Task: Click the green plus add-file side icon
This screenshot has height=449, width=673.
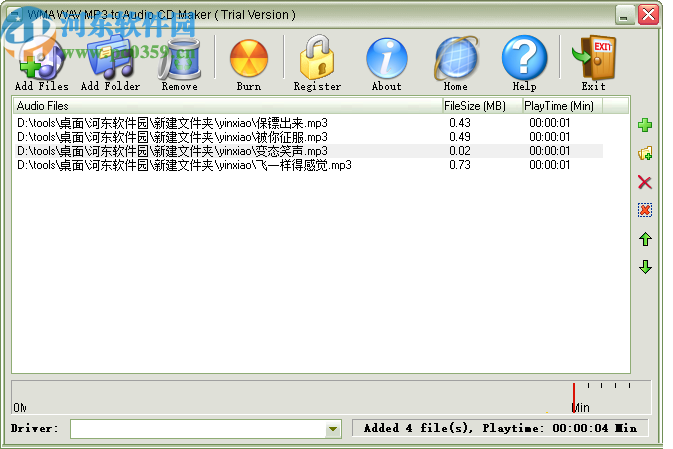Action: [645, 125]
